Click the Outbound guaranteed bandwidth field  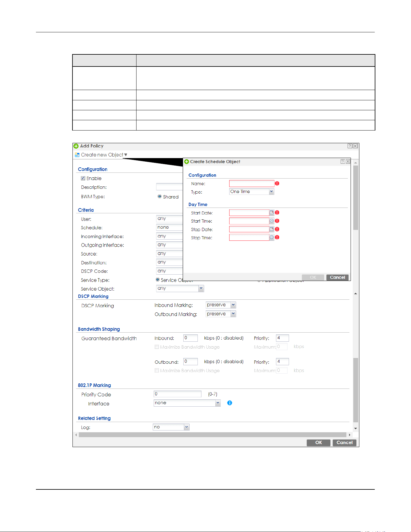click(191, 362)
